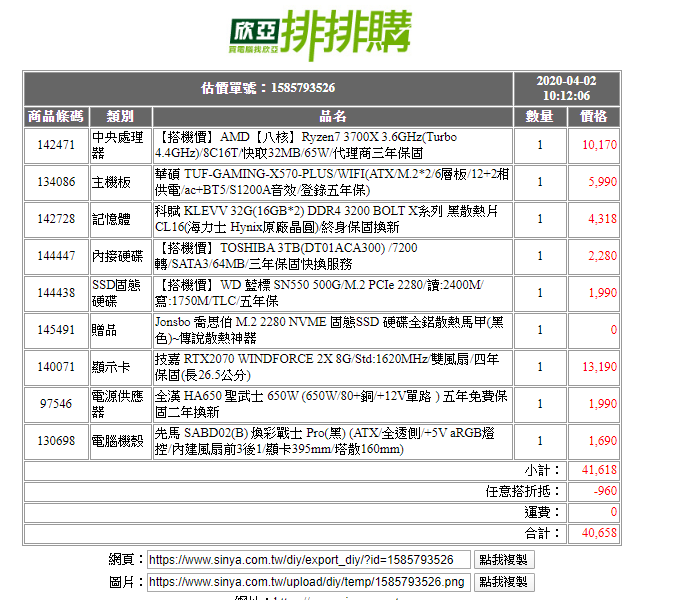Click the 華碩 TUF-GAMING-X570-PLUS product name
Screen dimensions: 678x600
click(333, 182)
